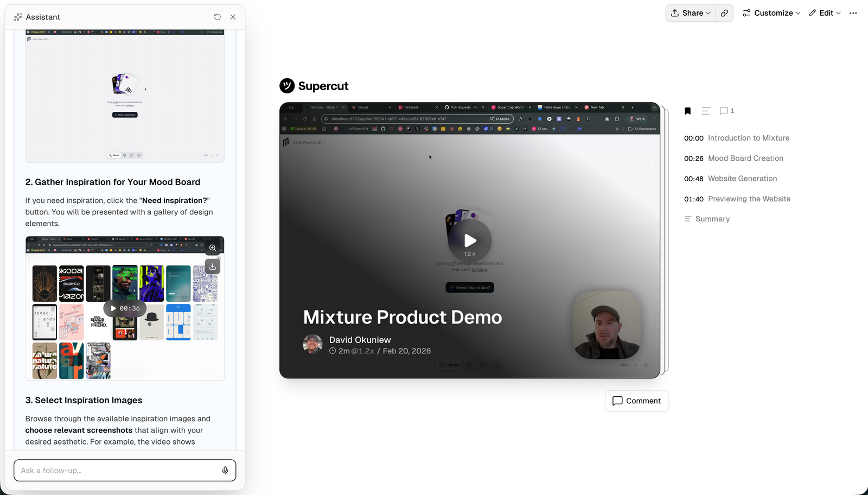The width and height of the screenshot is (868, 495).
Task: Reset the Assistant conversation with refresh icon
Action: pos(218,17)
